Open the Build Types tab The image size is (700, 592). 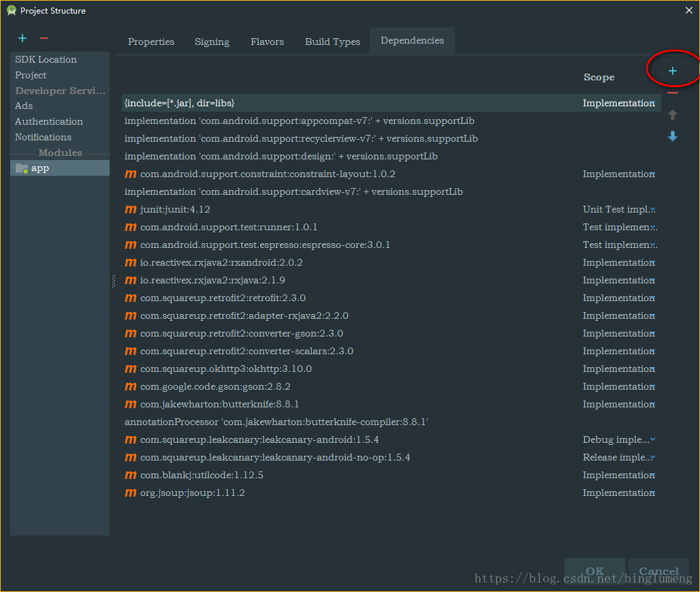click(332, 42)
